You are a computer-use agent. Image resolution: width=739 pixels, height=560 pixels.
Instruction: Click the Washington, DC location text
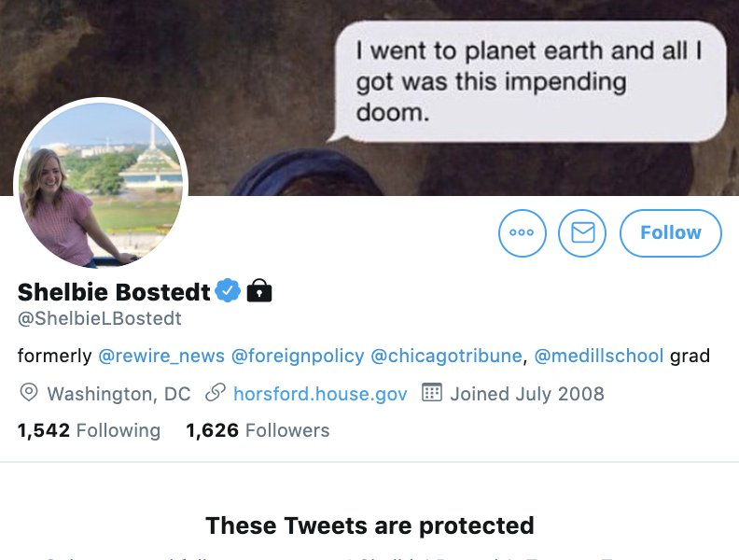pos(119,394)
